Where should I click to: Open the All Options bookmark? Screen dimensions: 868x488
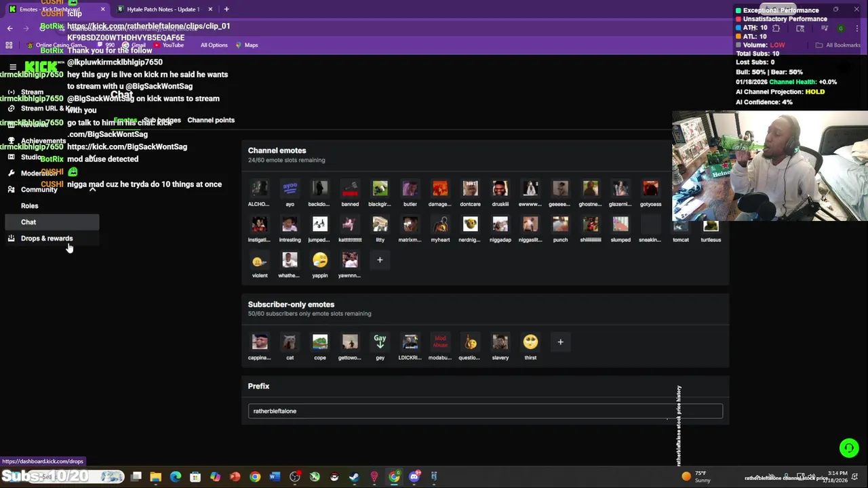point(214,45)
